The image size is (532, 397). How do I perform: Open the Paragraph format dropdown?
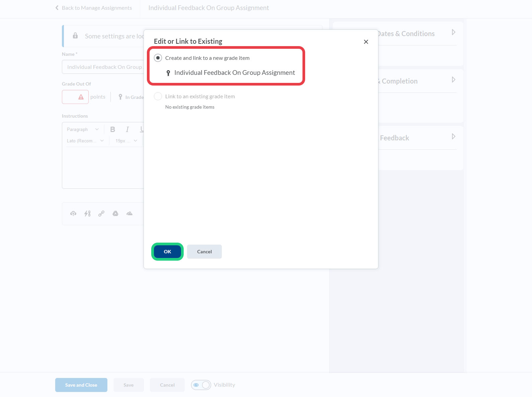pyautogui.click(x=83, y=130)
